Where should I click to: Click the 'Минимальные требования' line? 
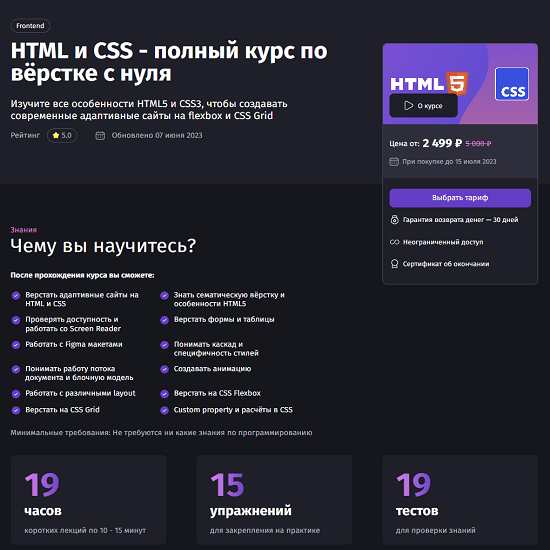[161, 433]
